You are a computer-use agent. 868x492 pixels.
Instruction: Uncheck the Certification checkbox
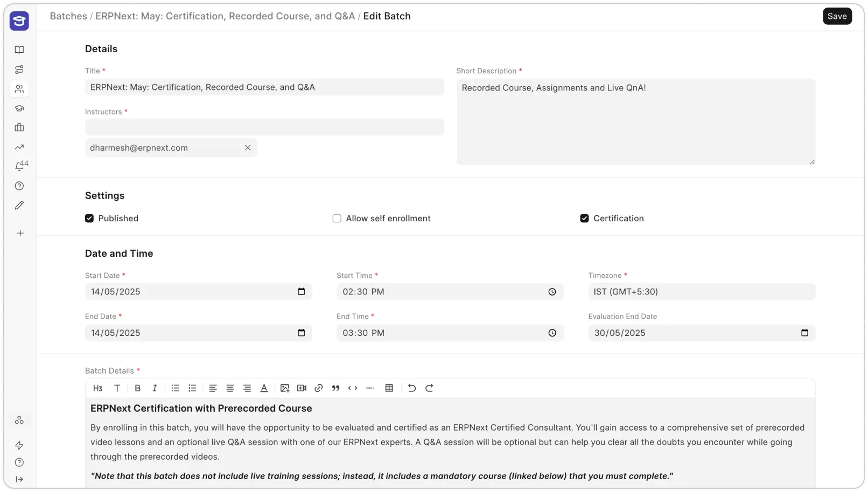584,219
